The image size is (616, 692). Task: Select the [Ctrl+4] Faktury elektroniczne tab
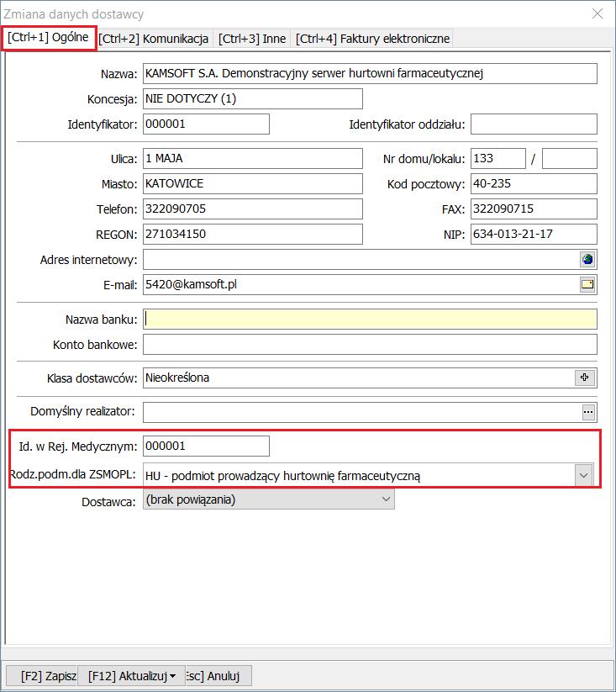point(372,39)
